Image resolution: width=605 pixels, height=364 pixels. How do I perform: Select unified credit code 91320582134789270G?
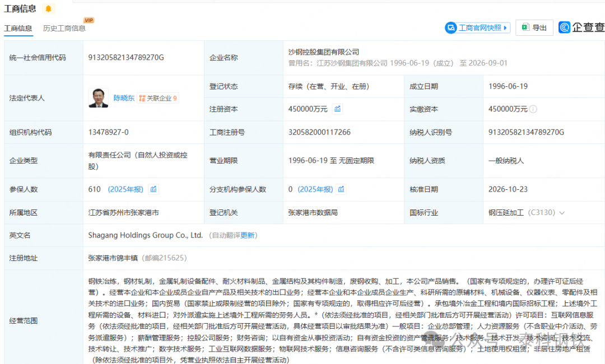[x=126, y=58]
